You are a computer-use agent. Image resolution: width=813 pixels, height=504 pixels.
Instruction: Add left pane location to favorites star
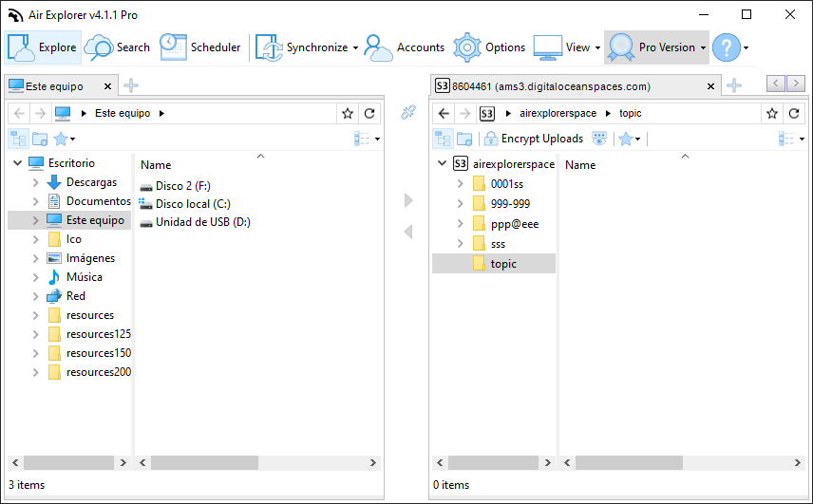click(x=348, y=113)
